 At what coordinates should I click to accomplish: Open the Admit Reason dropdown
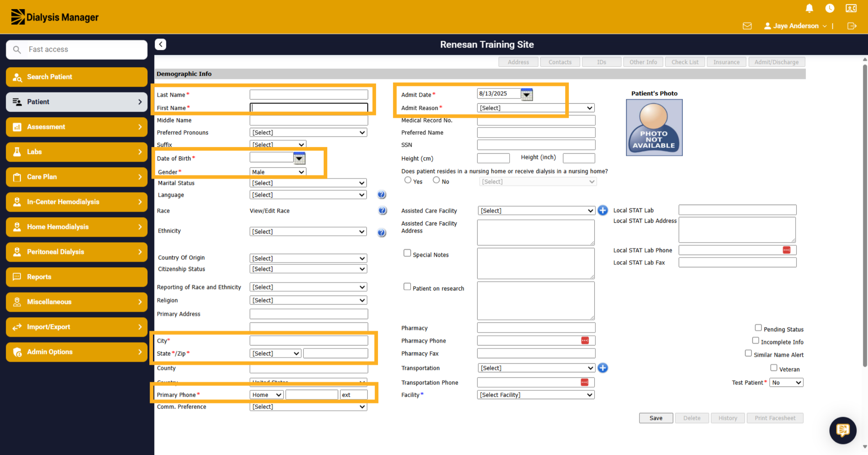coord(536,108)
